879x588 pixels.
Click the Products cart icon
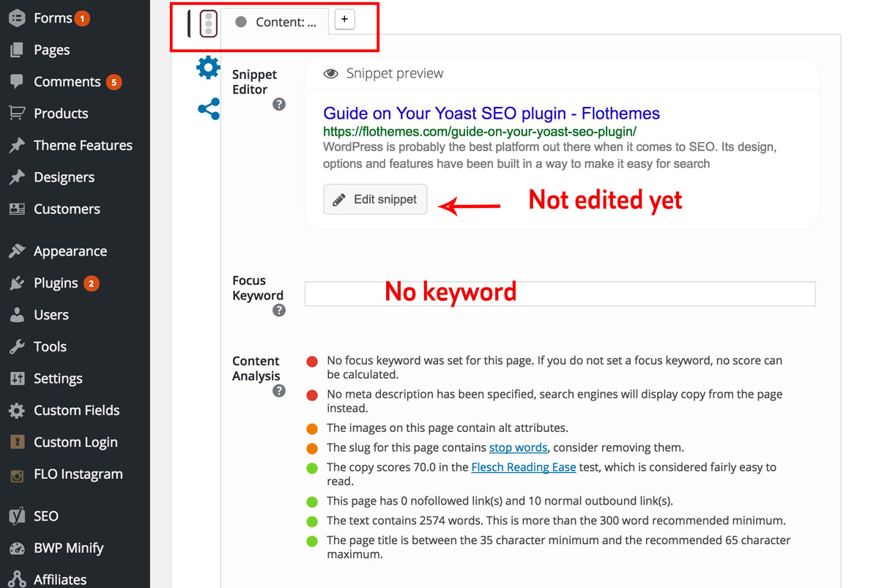tap(17, 113)
